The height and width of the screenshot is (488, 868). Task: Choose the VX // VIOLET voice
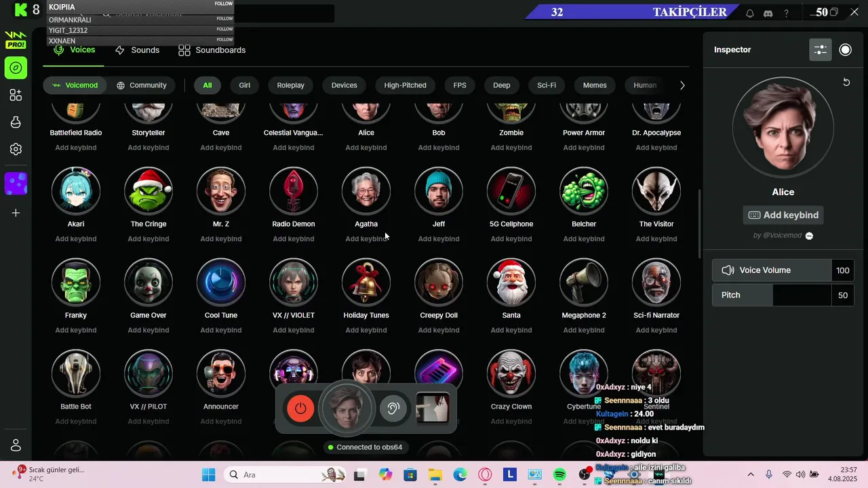point(294,283)
